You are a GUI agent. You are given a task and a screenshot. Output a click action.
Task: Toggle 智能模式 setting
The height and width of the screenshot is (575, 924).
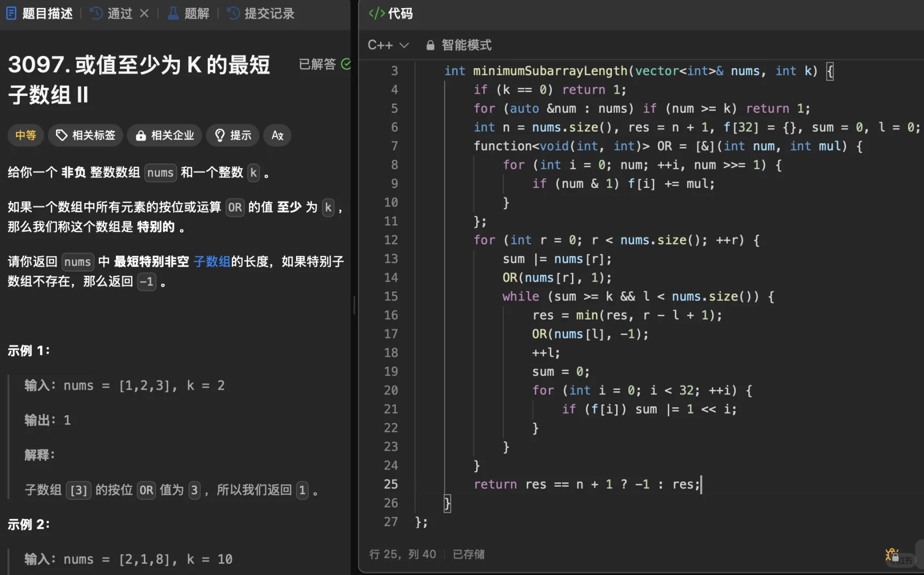tap(466, 45)
